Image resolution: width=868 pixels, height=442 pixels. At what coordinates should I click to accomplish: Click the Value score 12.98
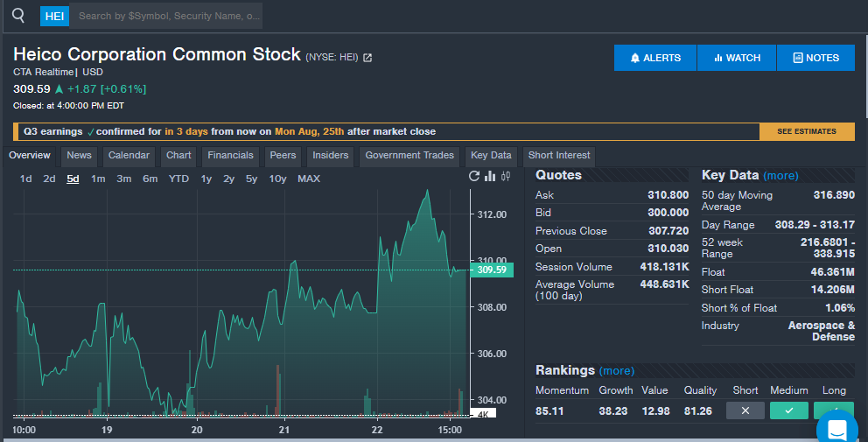655,411
